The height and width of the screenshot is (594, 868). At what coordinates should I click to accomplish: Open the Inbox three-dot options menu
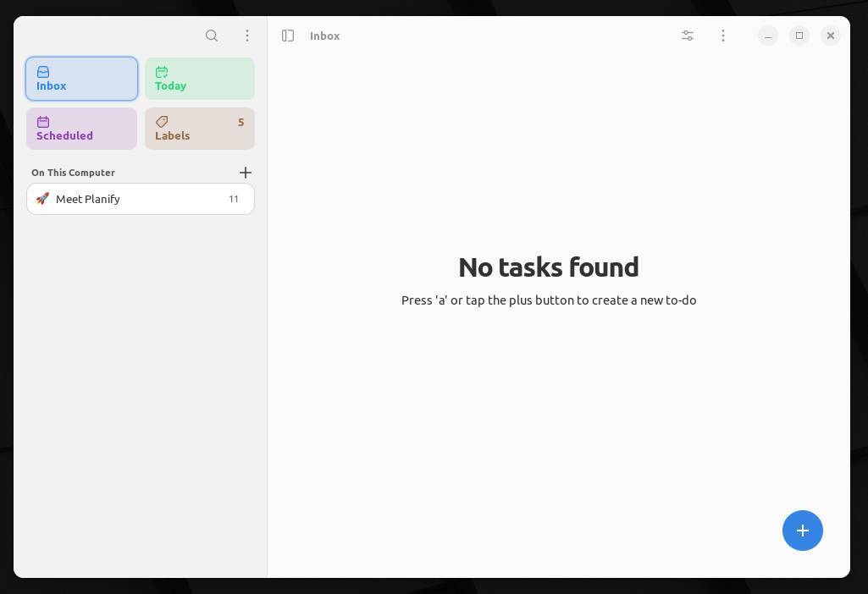point(723,36)
